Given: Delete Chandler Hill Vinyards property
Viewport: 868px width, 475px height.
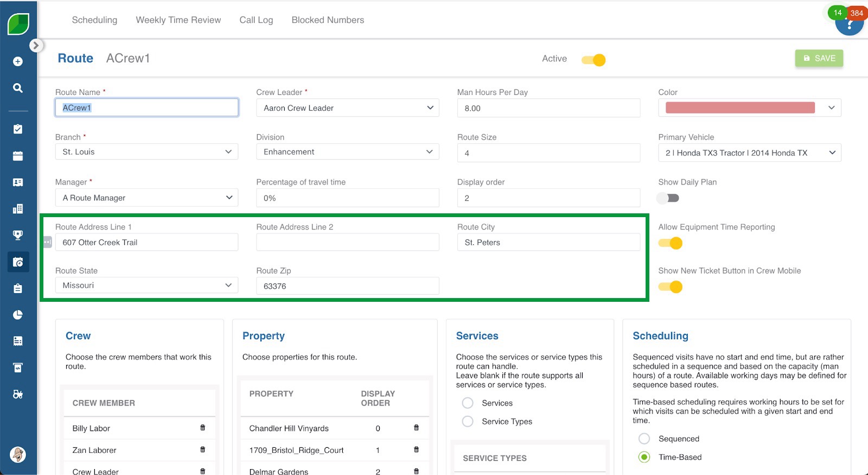Looking at the screenshot, I should (x=417, y=428).
